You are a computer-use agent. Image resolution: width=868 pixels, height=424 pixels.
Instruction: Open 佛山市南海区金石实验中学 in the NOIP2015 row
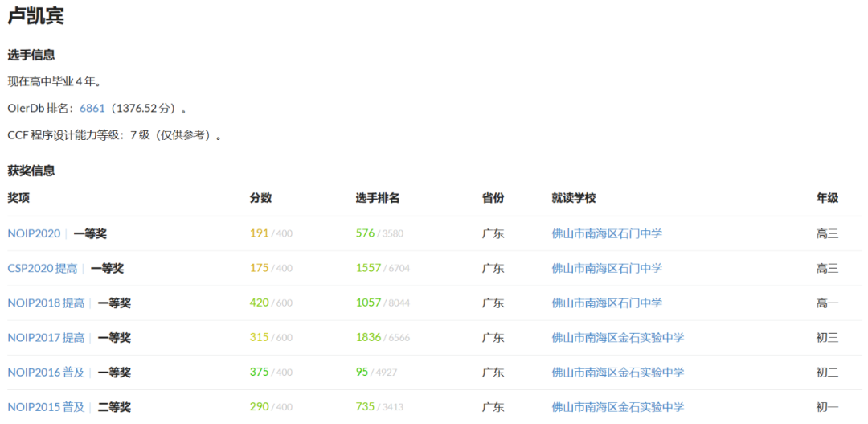tap(618, 407)
